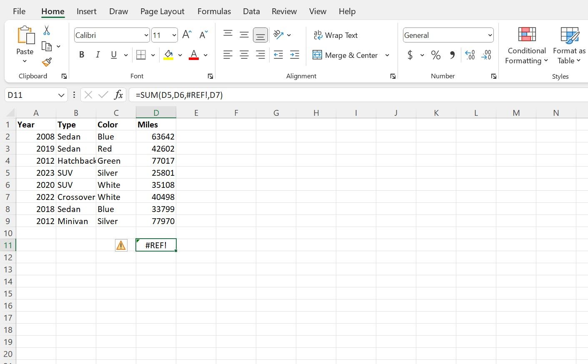Apply Percent Style to selection
This screenshot has width=588, height=364.
click(x=435, y=55)
